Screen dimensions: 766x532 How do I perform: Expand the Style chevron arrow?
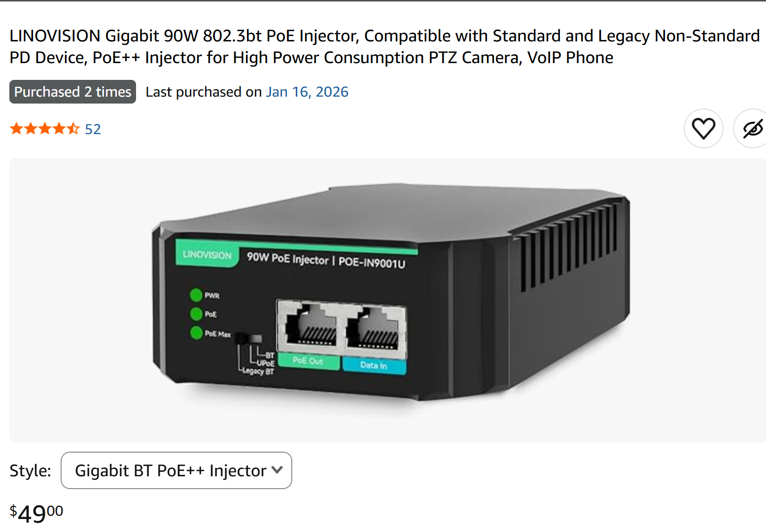coord(277,470)
